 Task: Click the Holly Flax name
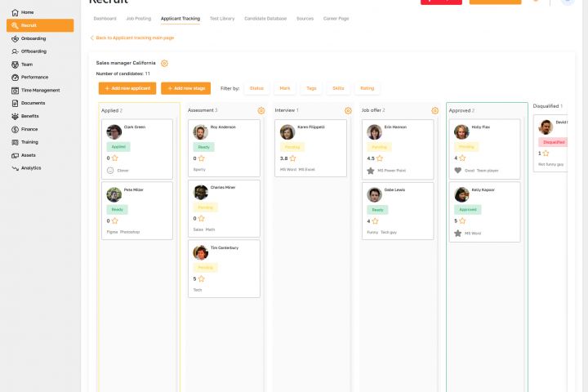[x=481, y=127]
